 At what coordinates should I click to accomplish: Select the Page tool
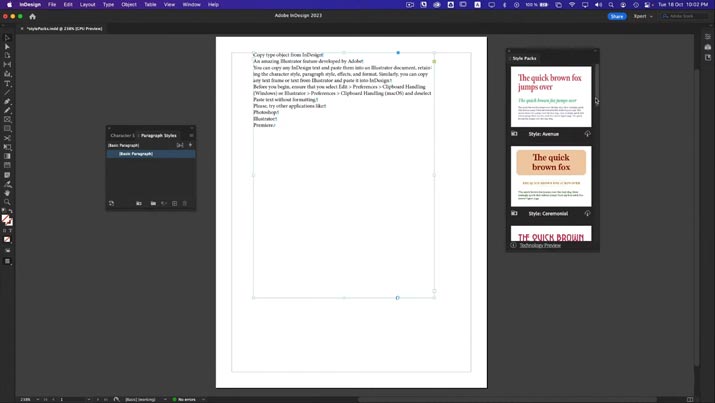click(7, 56)
